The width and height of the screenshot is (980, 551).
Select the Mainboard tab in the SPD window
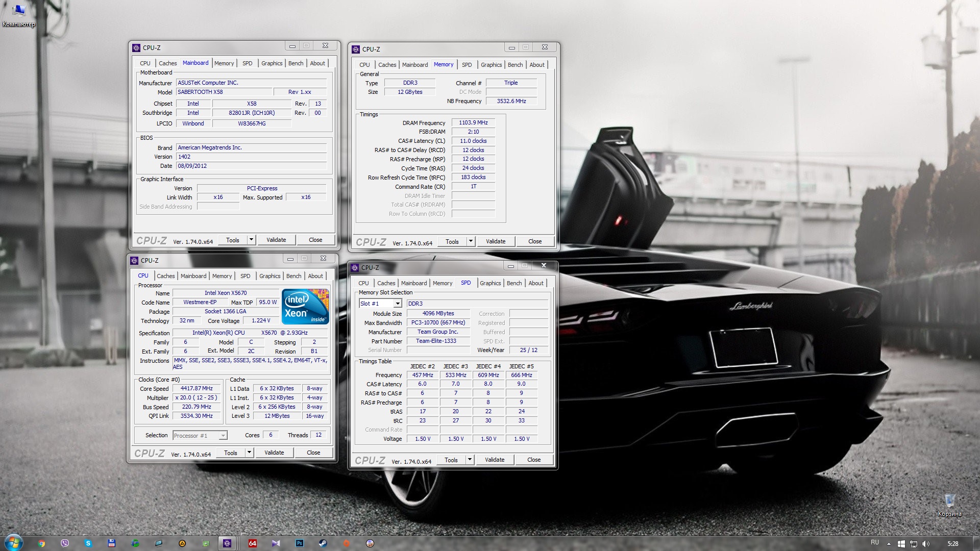click(x=414, y=283)
